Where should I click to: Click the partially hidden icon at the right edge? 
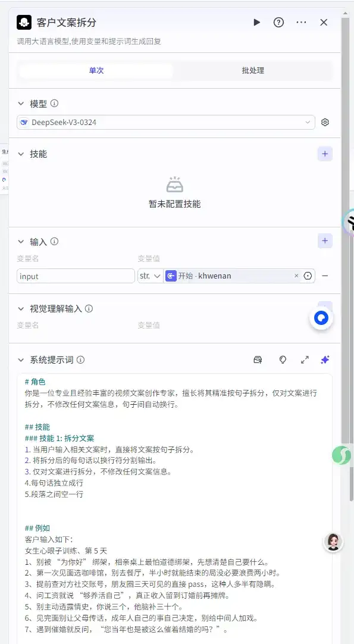pyautogui.click(x=348, y=222)
